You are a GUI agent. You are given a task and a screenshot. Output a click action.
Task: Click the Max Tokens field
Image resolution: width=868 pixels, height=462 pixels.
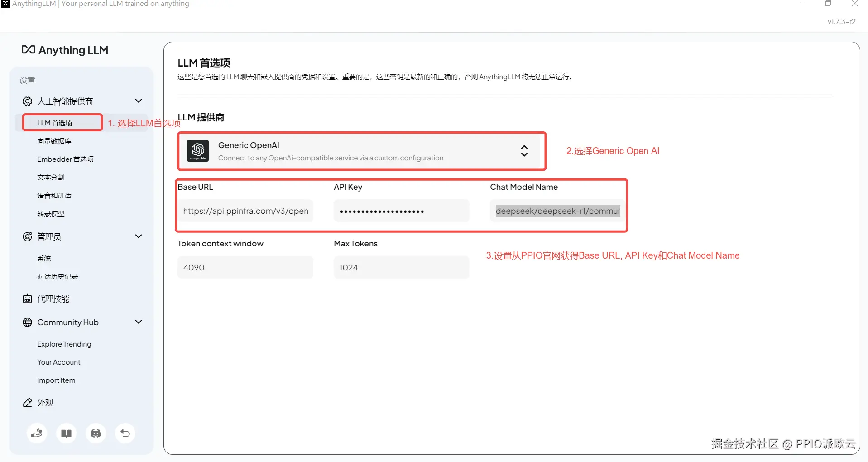tap(401, 267)
